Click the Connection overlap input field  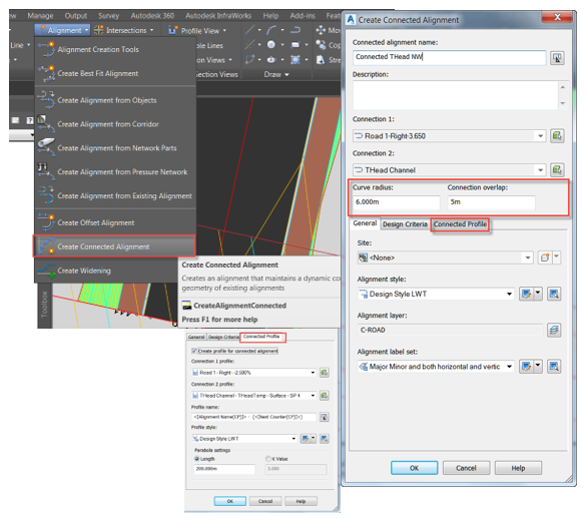(x=491, y=202)
